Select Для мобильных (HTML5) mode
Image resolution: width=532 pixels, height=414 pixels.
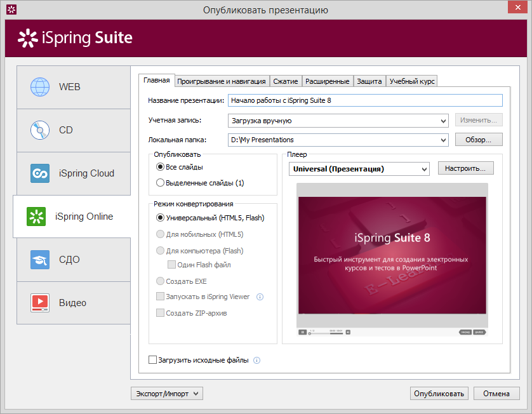pyautogui.click(x=160, y=234)
